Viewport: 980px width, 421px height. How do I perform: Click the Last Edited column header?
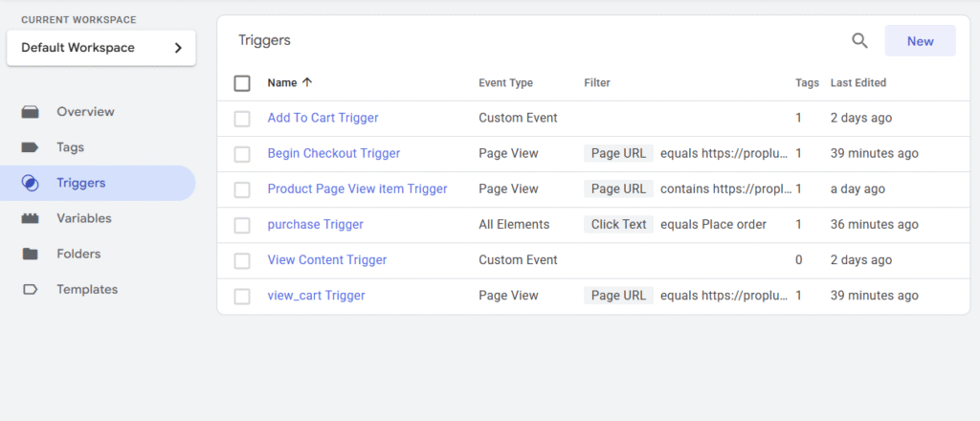click(x=858, y=82)
